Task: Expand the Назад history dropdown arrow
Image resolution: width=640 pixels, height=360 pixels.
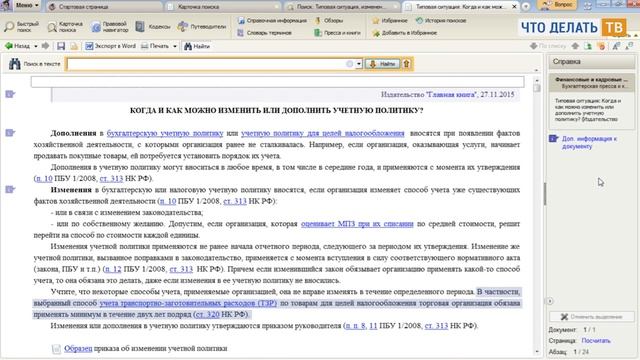Action: tap(36, 46)
